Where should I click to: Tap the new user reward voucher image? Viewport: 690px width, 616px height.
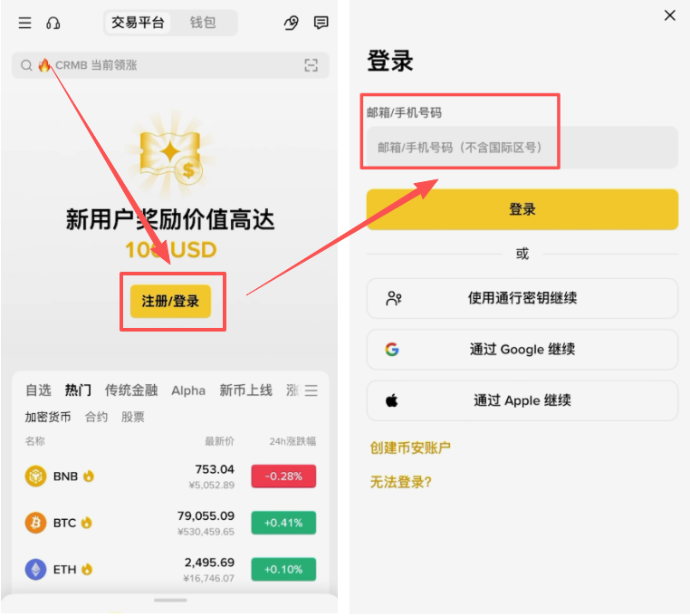point(171,155)
